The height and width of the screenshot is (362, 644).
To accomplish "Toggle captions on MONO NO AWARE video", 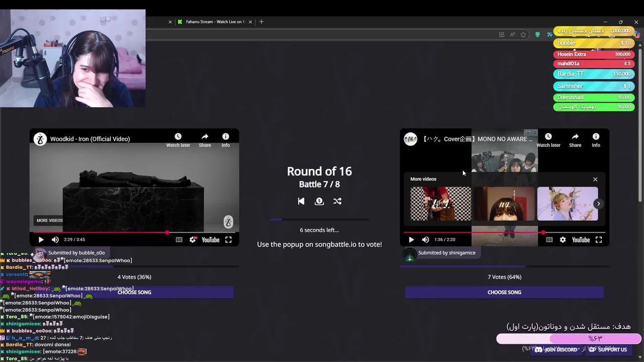I will point(549,240).
